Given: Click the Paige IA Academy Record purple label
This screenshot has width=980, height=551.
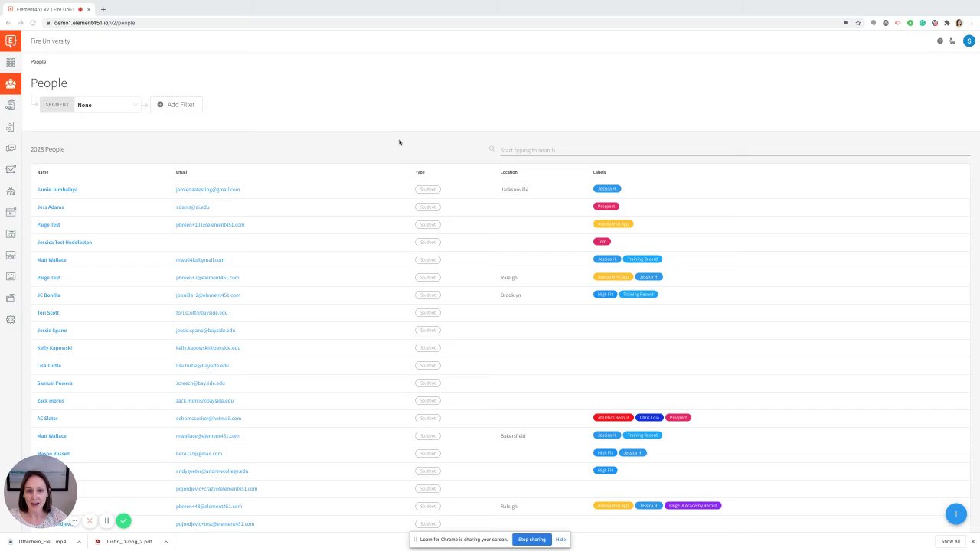Looking at the screenshot, I should click(x=693, y=506).
